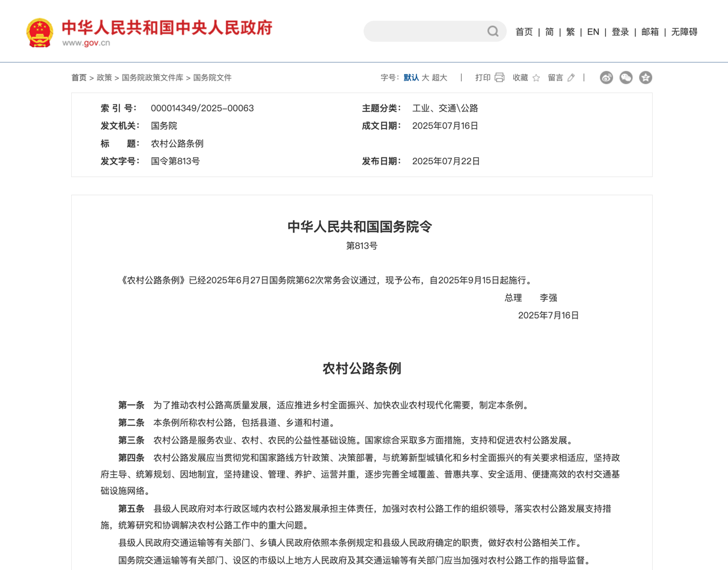Switch font size to 超大

440,77
